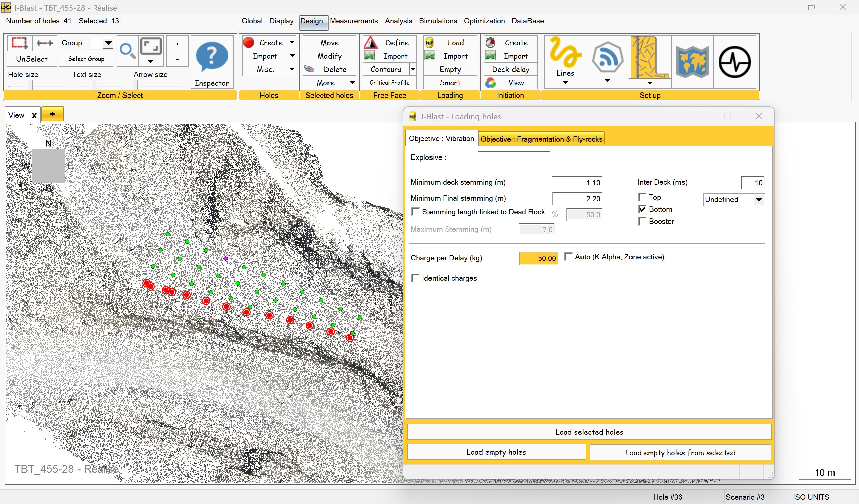Enable the Top initiation checkbox
The height and width of the screenshot is (504, 859).
pos(642,197)
